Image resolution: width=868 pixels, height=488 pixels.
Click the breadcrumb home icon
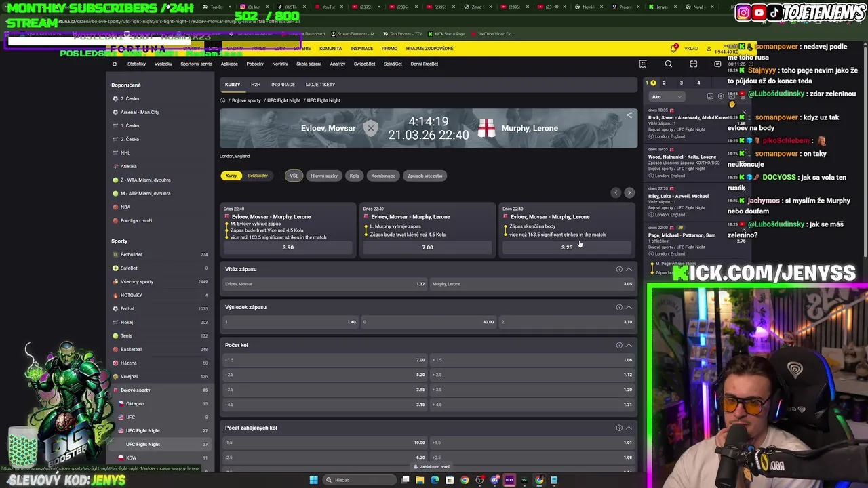pyautogui.click(x=222, y=100)
